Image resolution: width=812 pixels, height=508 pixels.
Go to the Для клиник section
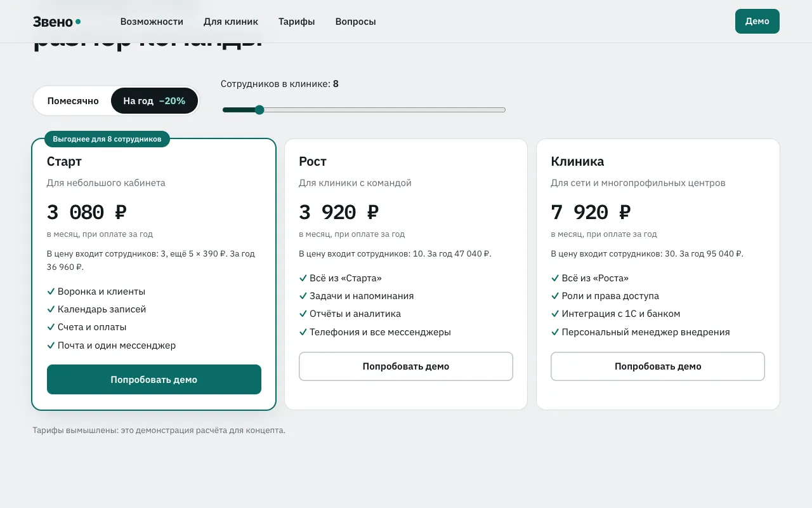pyautogui.click(x=231, y=22)
